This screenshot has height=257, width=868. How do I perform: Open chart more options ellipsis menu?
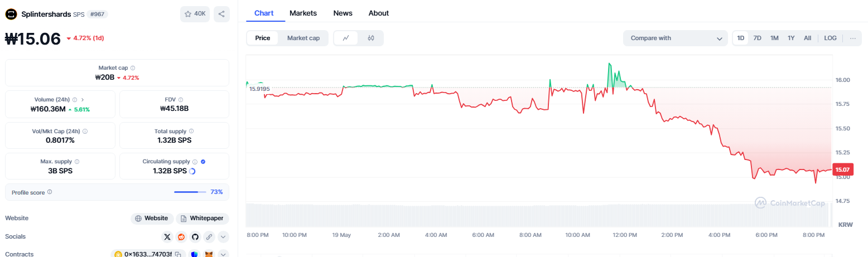852,38
